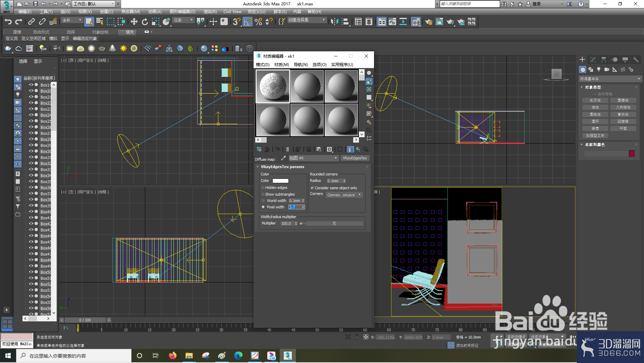
Task: Click the time slider 0 / 100
Action: (x=85, y=320)
